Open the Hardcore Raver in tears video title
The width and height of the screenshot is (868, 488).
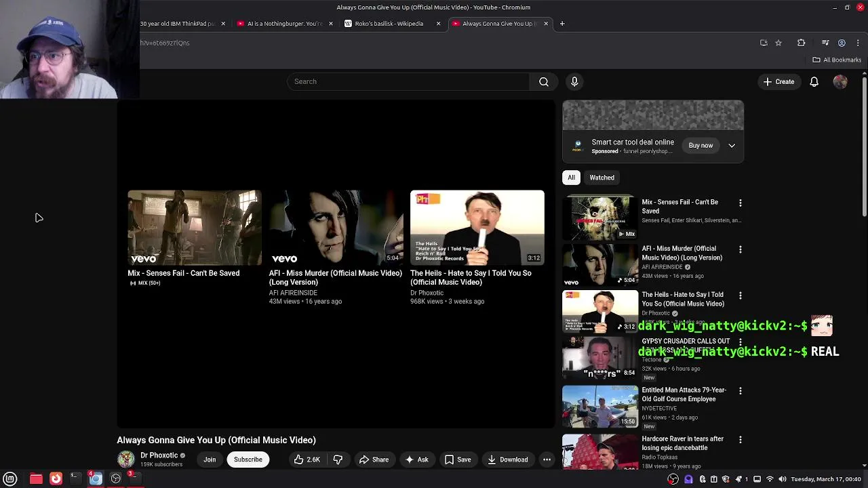[x=682, y=443]
